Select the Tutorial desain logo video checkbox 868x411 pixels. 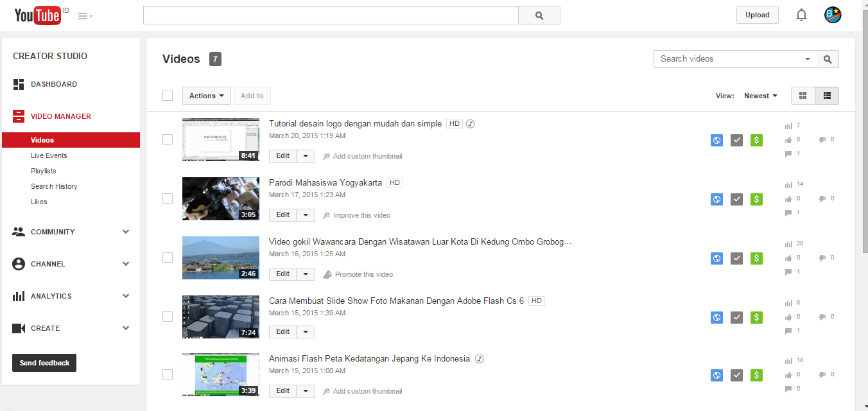[x=168, y=139]
